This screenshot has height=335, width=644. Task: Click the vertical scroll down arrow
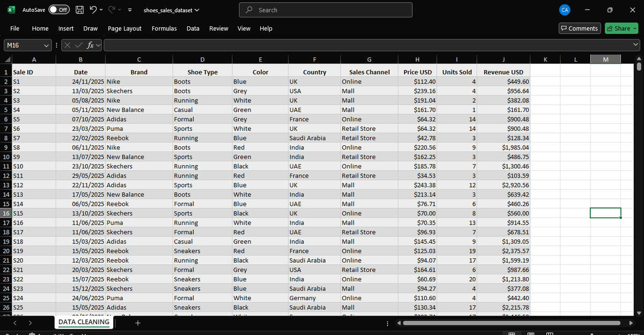tap(639, 313)
